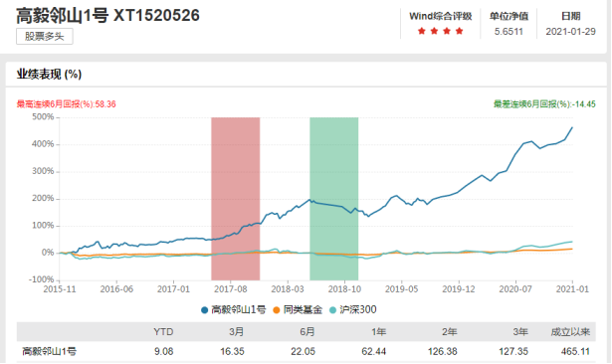Screen dimensions: 612x364
Task: Click the 单位净值 value 5.6511
Action: [x=509, y=32]
